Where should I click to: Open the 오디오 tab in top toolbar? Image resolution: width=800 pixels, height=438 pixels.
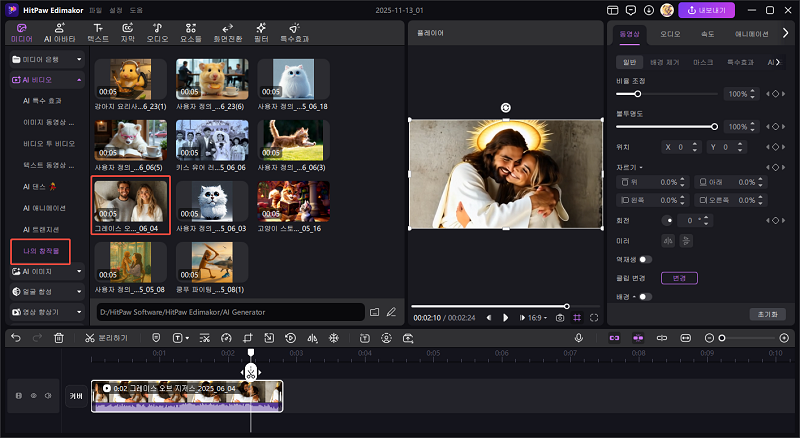click(x=157, y=33)
